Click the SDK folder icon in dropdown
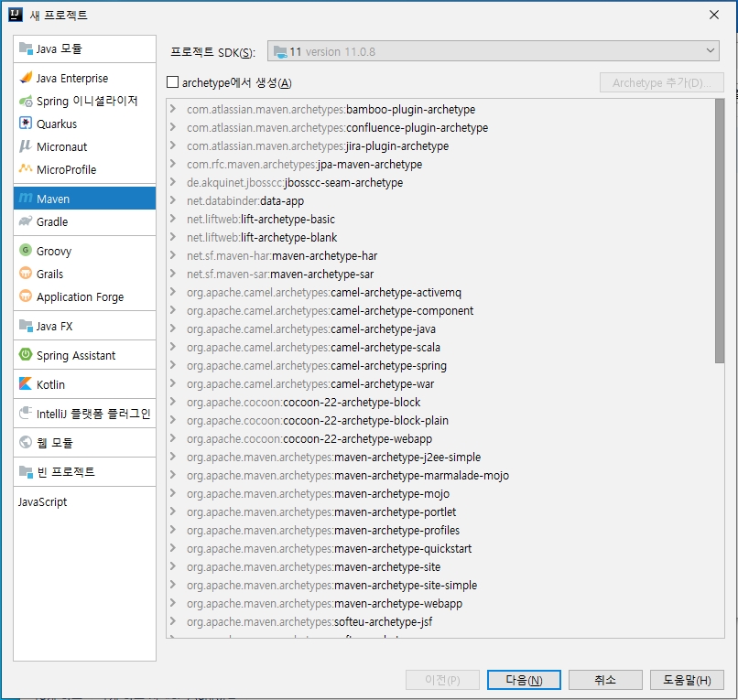Viewport: 738px width, 700px height. point(280,52)
